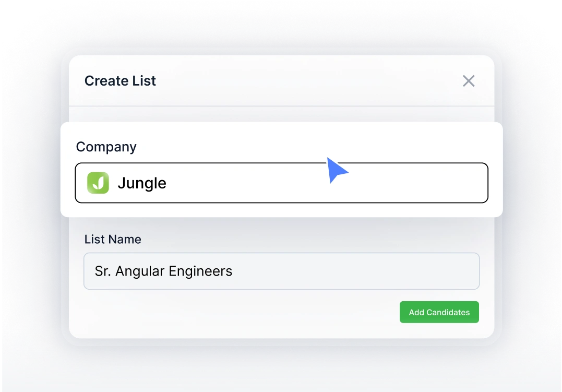Click the Sr. prefix in List Name
562x392 pixels.
click(x=102, y=271)
